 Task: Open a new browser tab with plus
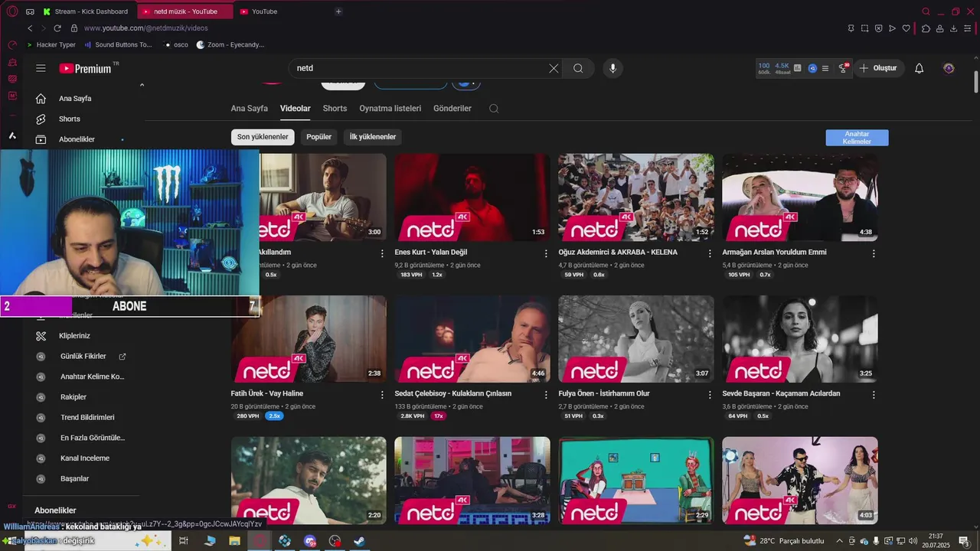pyautogui.click(x=338, y=11)
